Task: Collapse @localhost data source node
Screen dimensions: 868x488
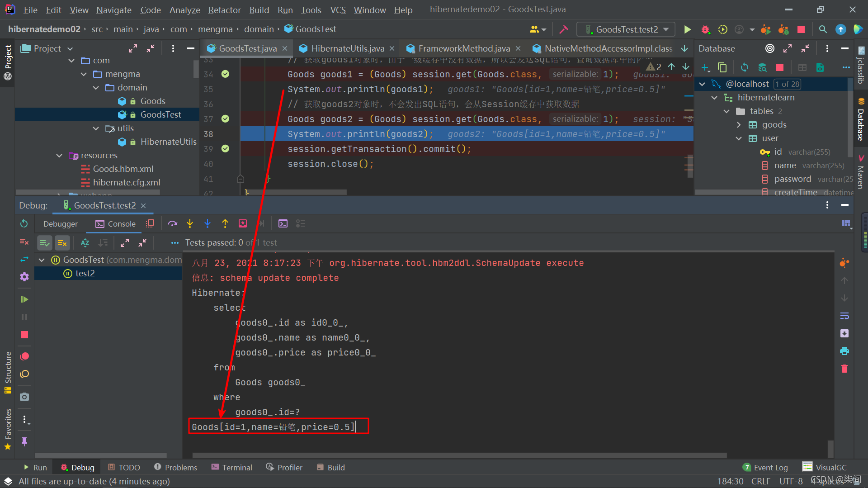Action: pyautogui.click(x=702, y=84)
